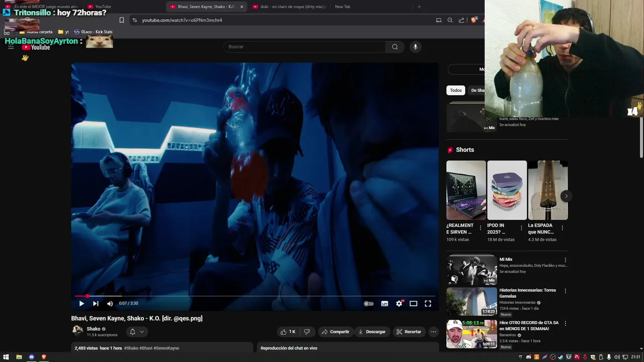
Task: Click the Descargar download button
Action: point(372,332)
